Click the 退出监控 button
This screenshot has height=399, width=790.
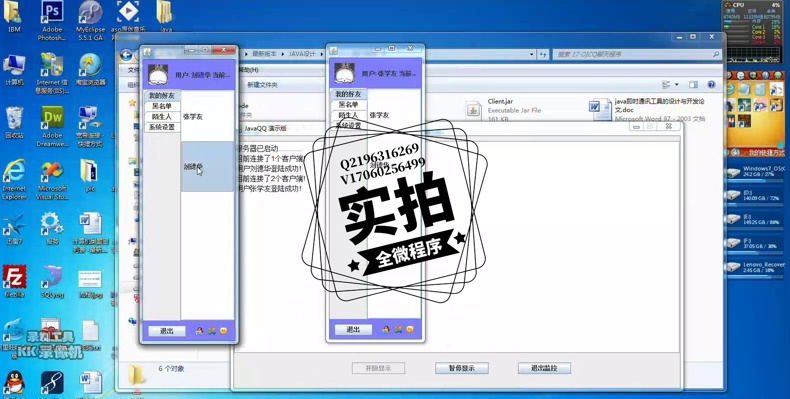pyautogui.click(x=544, y=368)
